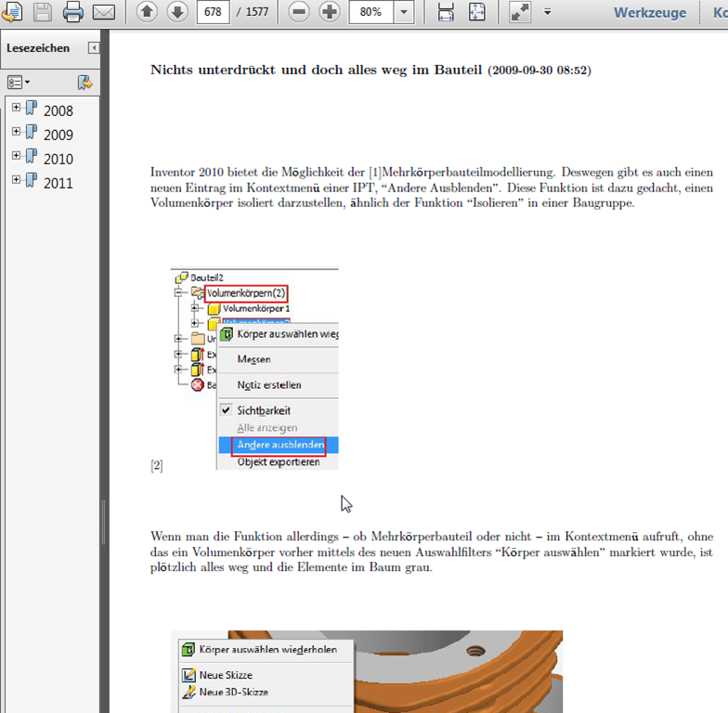
Task: Open the bookmark options dropdown menu
Action: (x=19, y=83)
